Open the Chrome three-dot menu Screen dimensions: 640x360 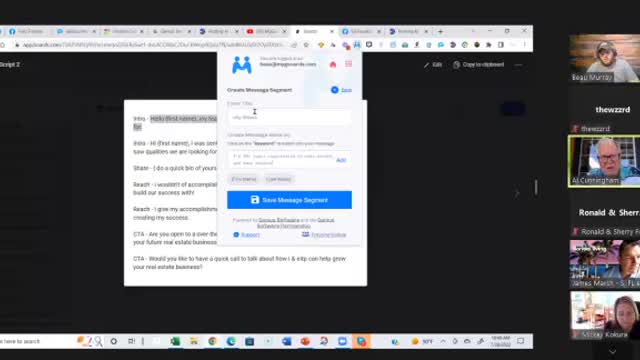point(524,44)
